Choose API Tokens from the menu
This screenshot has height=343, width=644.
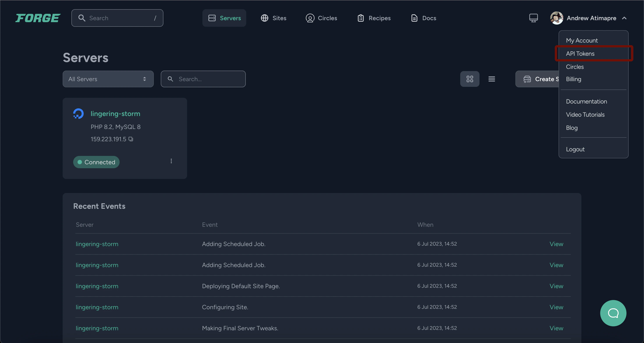click(580, 54)
